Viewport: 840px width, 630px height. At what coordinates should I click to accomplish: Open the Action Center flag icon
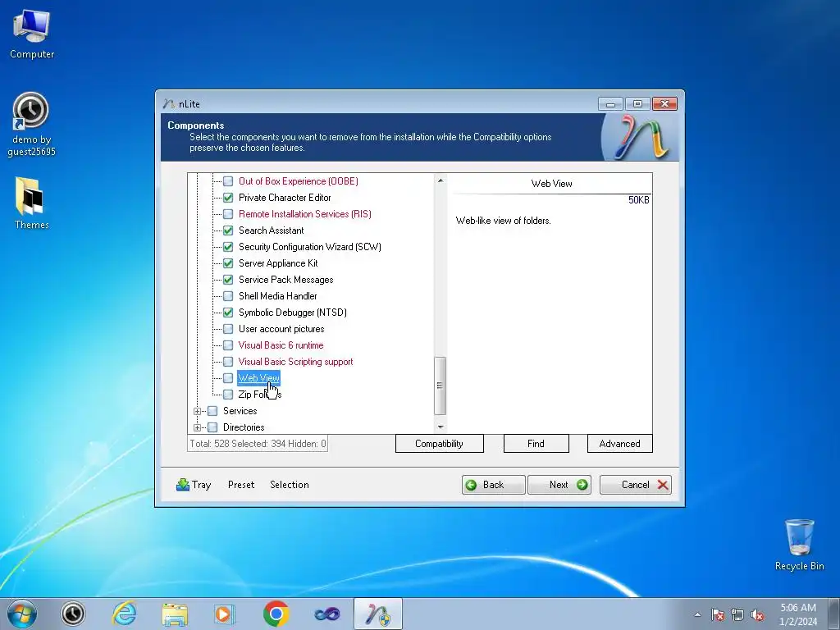(x=717, y=614)
